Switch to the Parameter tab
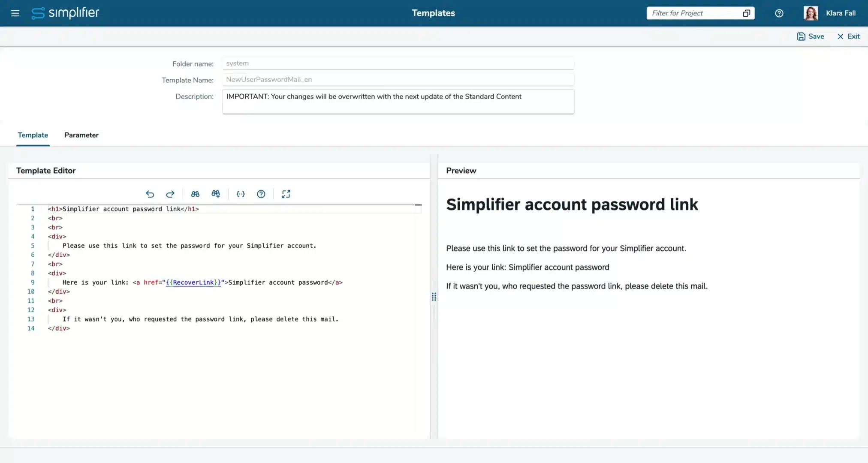This screenshot has height=463, width=868. [81, 135]
